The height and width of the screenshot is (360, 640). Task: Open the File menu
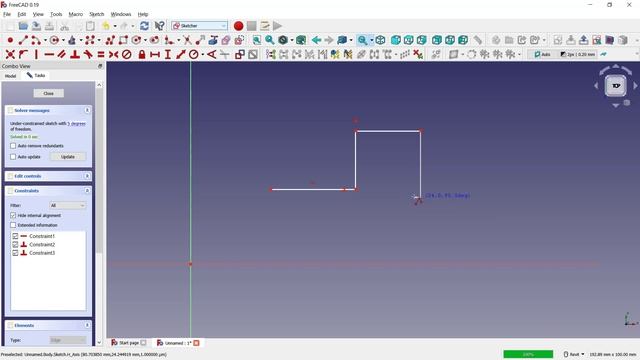[7, 14]
